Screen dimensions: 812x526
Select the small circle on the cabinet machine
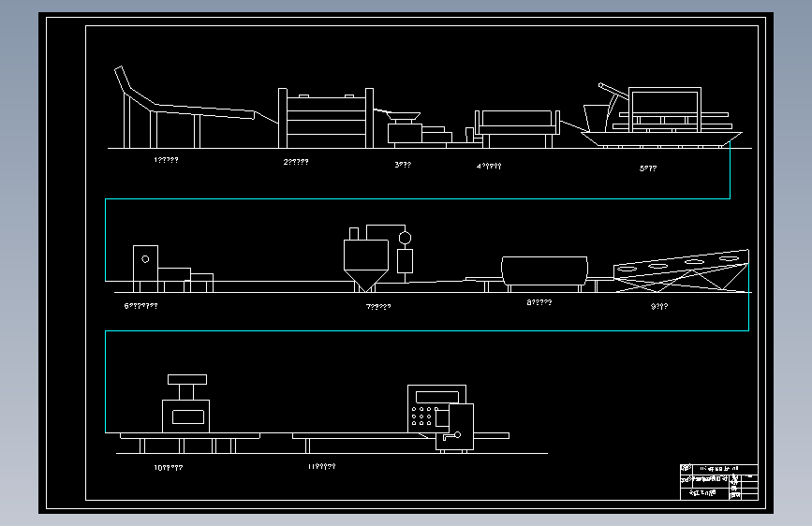point(145,259)
